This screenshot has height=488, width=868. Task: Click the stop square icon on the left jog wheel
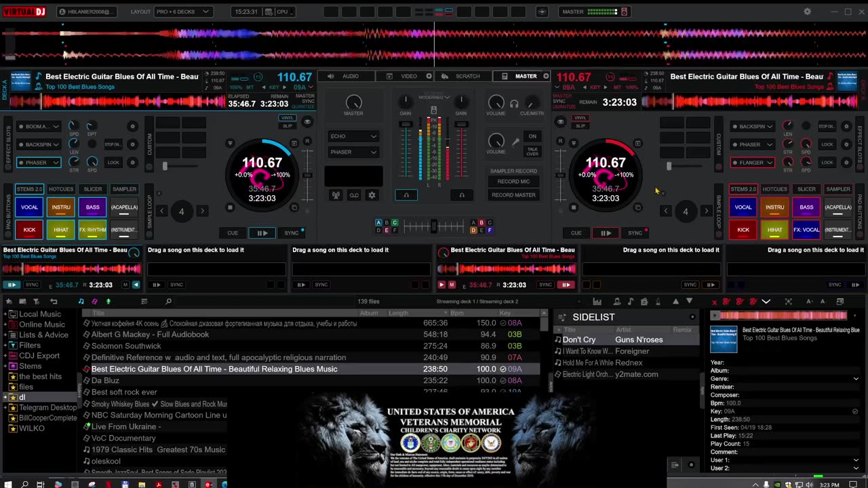tap(230, 207)
